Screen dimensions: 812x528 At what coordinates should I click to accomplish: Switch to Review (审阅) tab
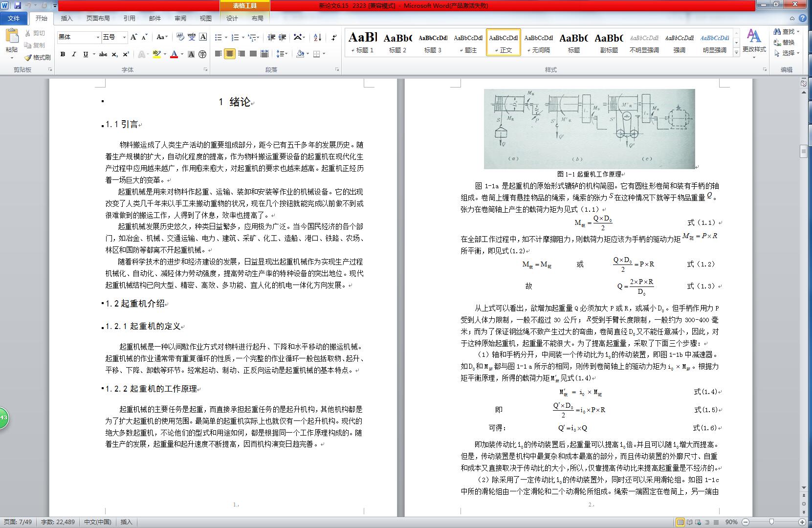180,18
